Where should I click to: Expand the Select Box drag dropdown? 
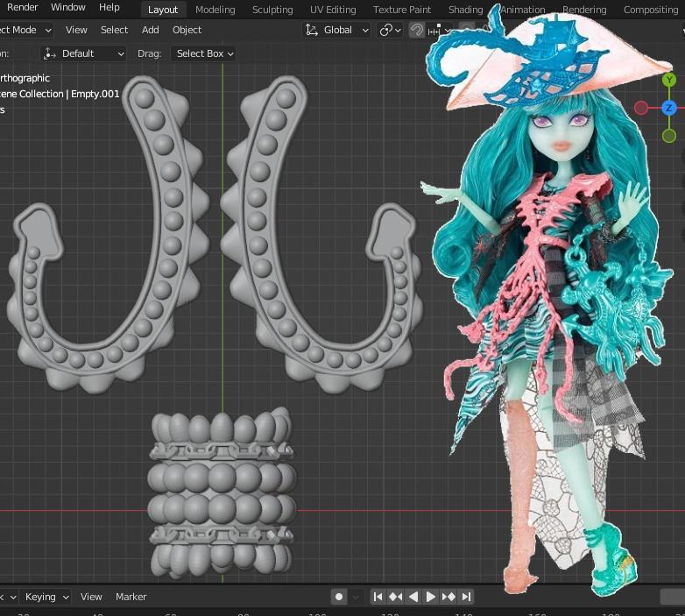205,53
